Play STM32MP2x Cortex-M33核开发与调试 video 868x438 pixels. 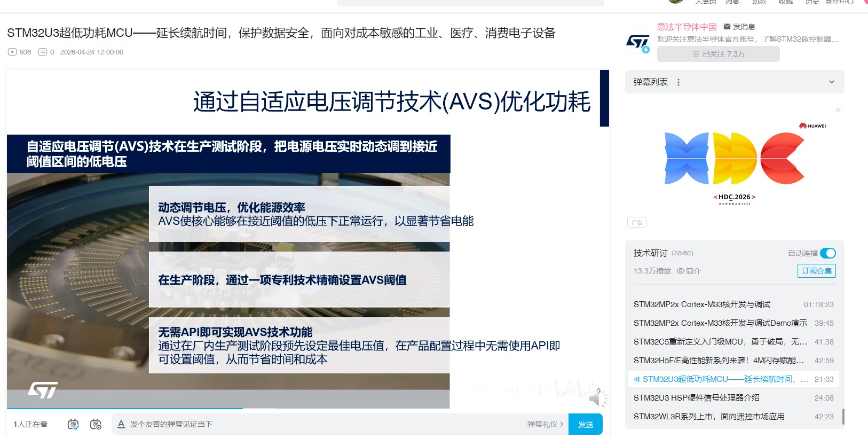point(733,304)
